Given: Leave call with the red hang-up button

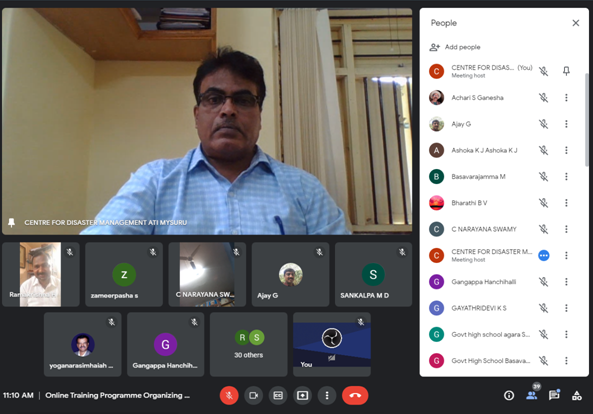Looking at the screenshot, I should coord(355,395).
